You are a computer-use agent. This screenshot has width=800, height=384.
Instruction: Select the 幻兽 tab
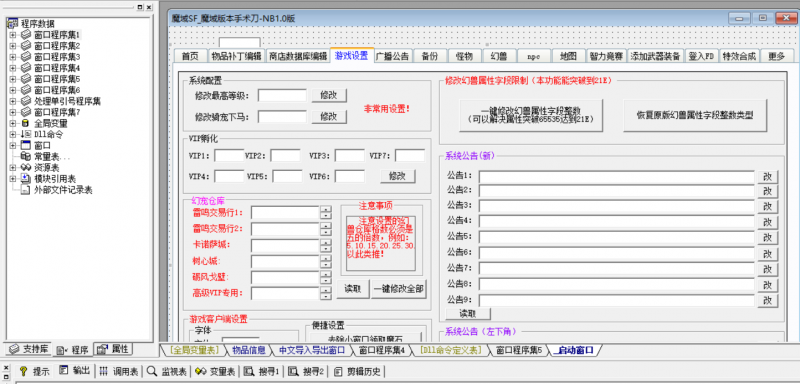498,56
